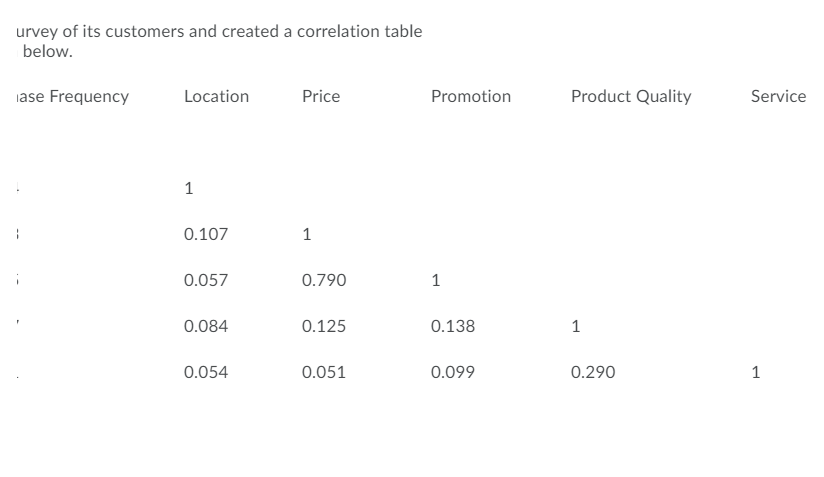This screenshot has width=824, height=477.
Task: Click the 1 under the Location column
Action: tap(189, 188)
